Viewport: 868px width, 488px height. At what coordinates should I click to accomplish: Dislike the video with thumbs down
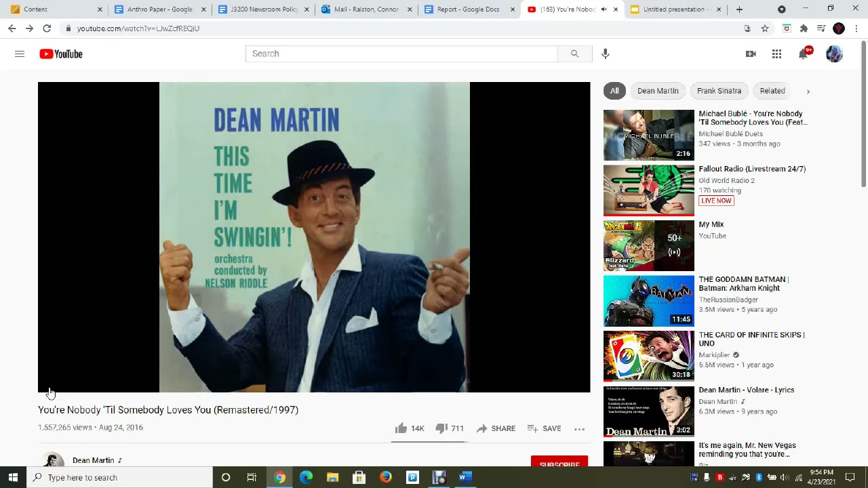(x=450, y=428)
